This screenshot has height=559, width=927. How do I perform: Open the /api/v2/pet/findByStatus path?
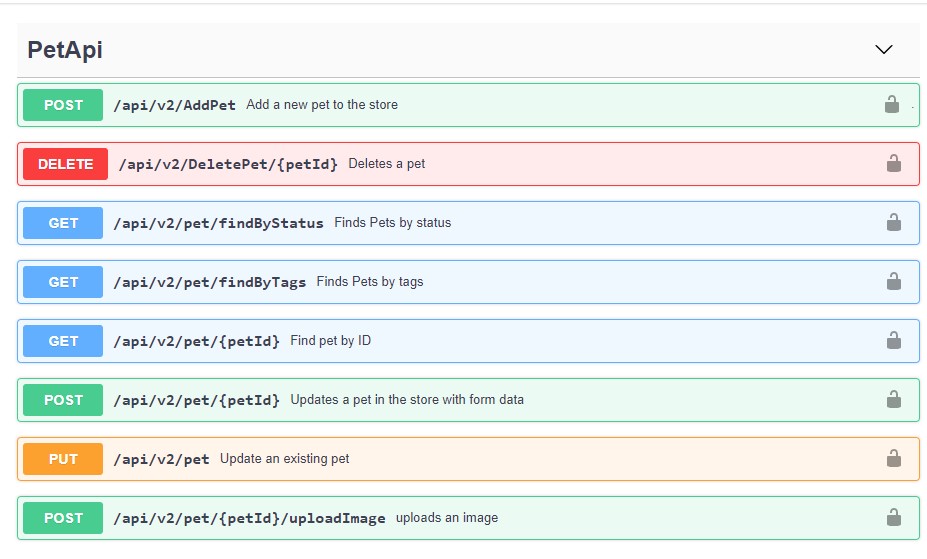click(x=218, y=223)
